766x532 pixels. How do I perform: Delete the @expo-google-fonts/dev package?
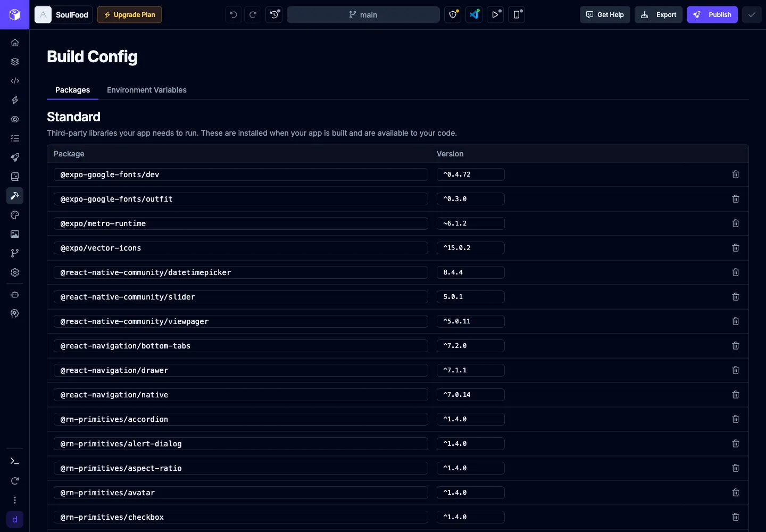(736, 174)
